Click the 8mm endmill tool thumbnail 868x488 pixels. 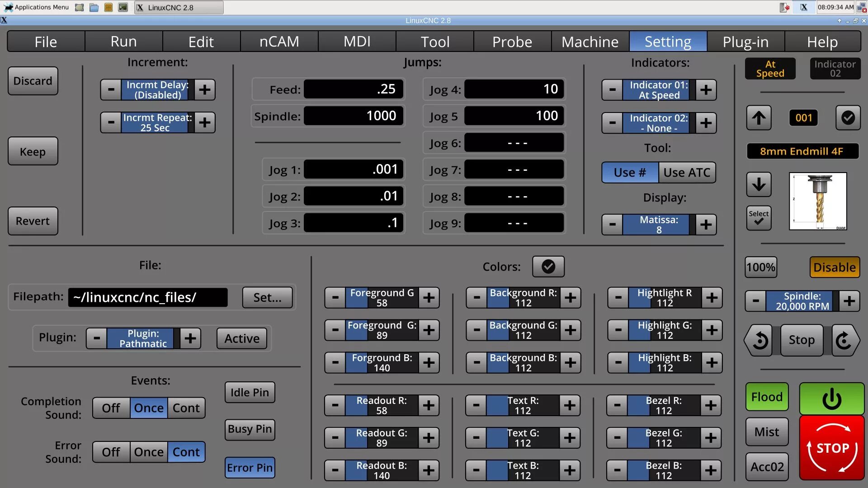pos(818,201)
